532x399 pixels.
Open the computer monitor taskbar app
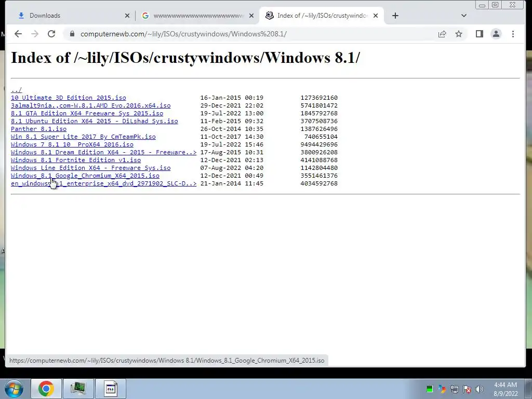[78, 389]
